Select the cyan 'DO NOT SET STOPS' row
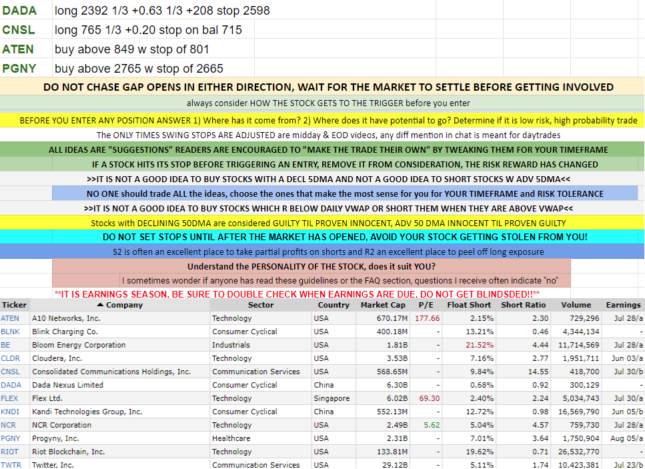The image size is (645, 469). (322, 237)
